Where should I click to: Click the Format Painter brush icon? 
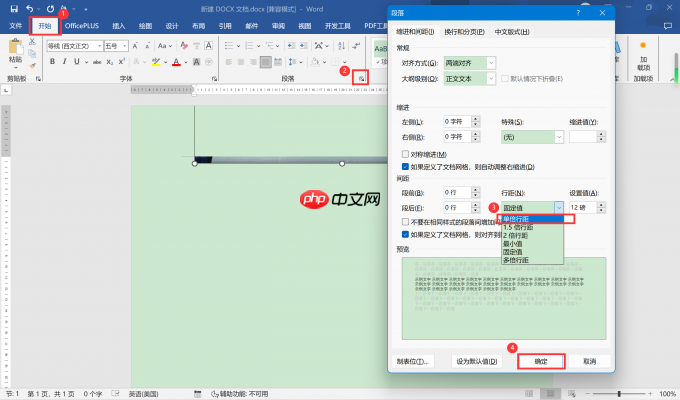(32, 66)
